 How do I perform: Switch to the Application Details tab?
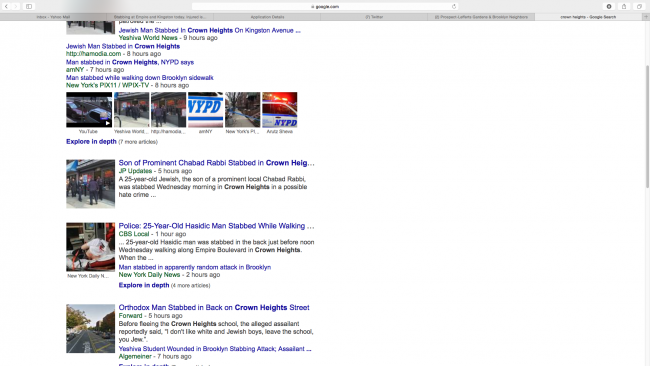click(267, 17)
